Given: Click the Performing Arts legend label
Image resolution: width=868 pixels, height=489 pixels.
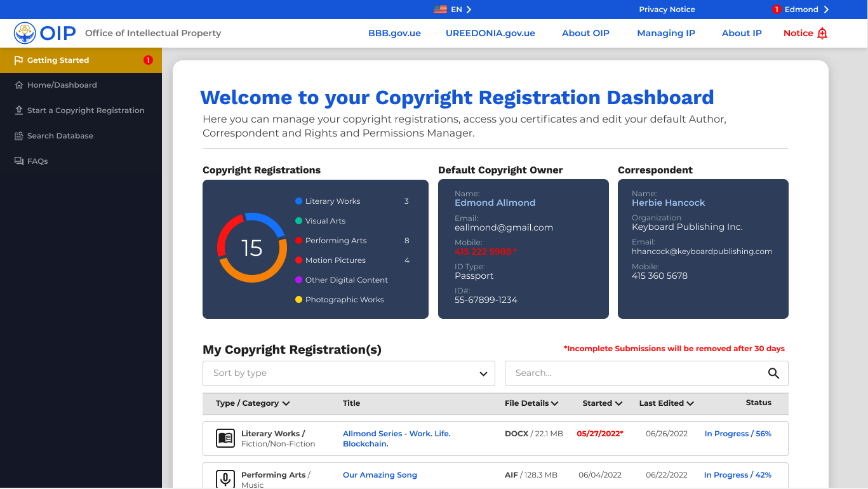Looking at the screenshot, I should [336, 241].
